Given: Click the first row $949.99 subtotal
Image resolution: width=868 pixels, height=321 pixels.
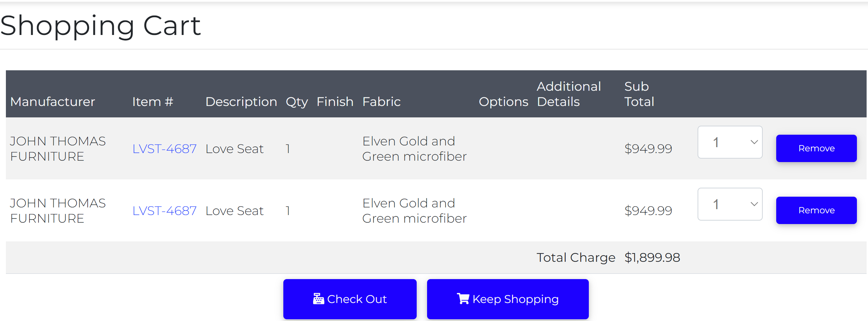Looking at the screenshot, I should pos(648,149).
